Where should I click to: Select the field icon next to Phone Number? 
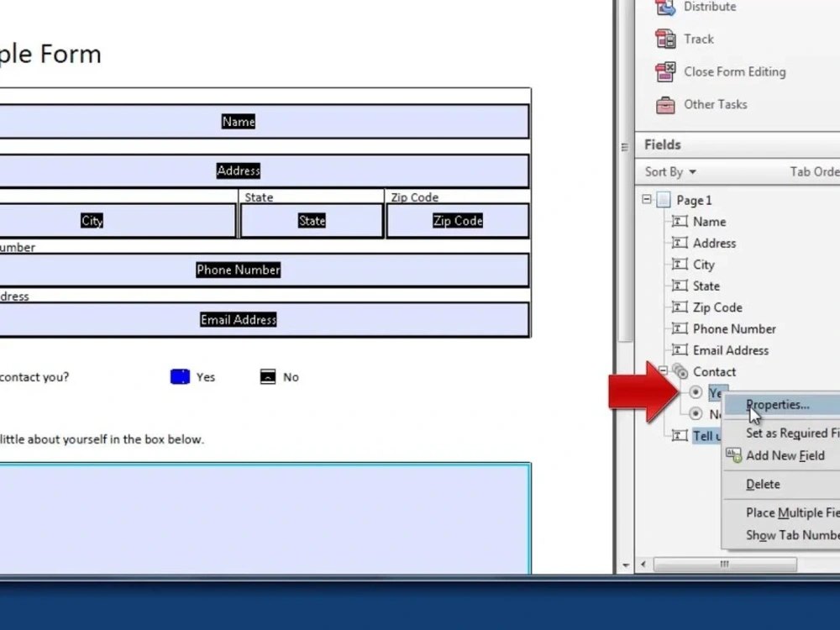tap(680, 328)
